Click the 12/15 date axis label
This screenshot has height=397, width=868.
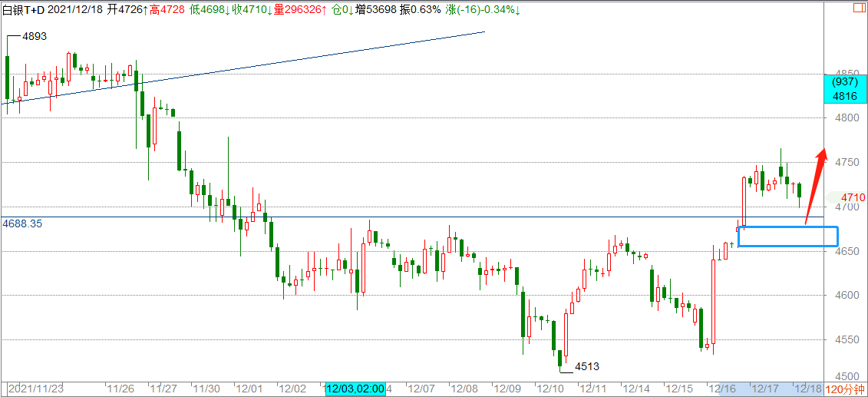point(679,390)
